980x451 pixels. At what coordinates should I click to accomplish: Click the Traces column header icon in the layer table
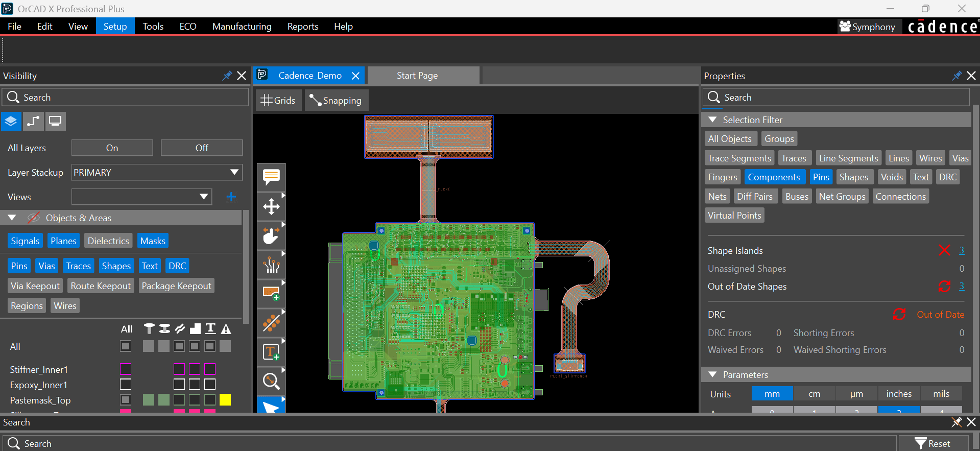pyautogui.click(x=180, y=328)
